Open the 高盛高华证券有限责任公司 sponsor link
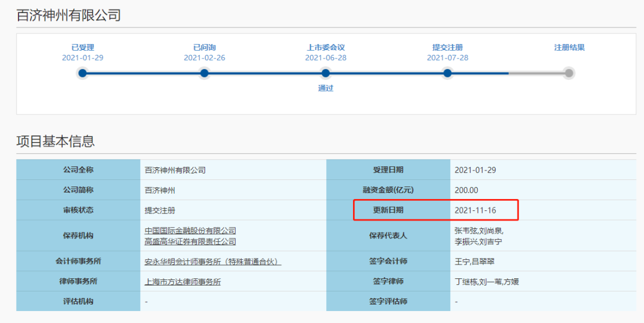The height and width of the screenshot is (323, 644). click(x=190, y=242)
